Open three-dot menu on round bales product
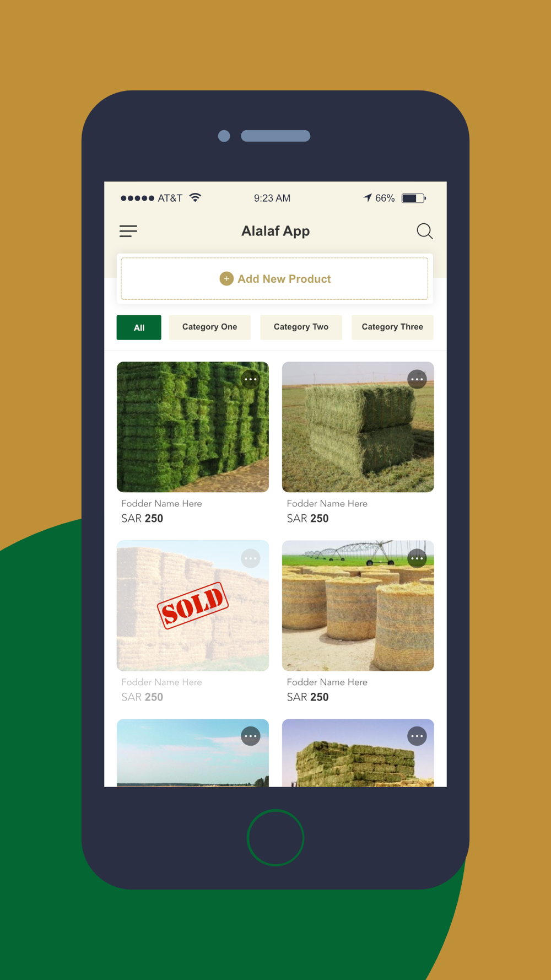The height and width of the screenshot is (980, 551). [x=417, y=558]
